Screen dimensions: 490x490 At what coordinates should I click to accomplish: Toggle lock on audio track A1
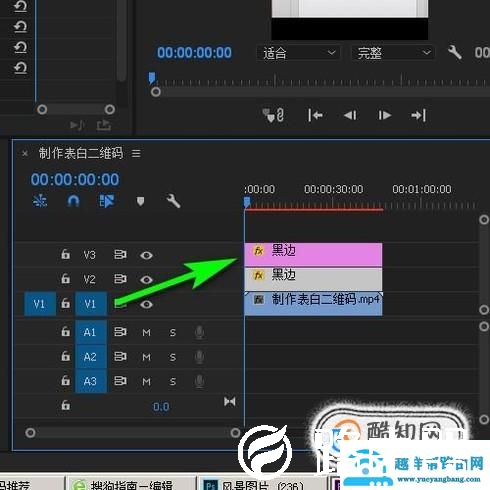(65, 332)
